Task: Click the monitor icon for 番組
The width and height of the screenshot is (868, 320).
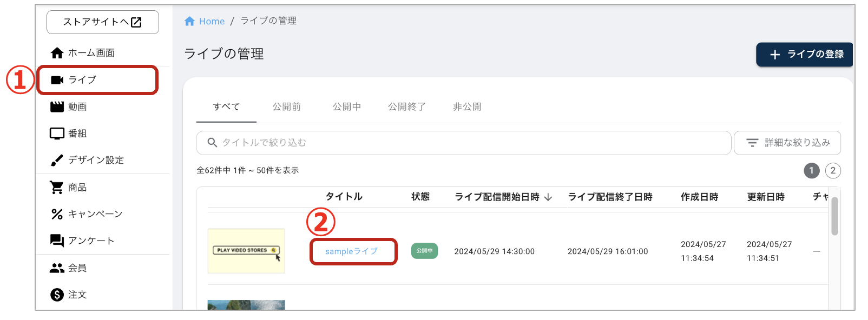Action: (x=57, y=134)
